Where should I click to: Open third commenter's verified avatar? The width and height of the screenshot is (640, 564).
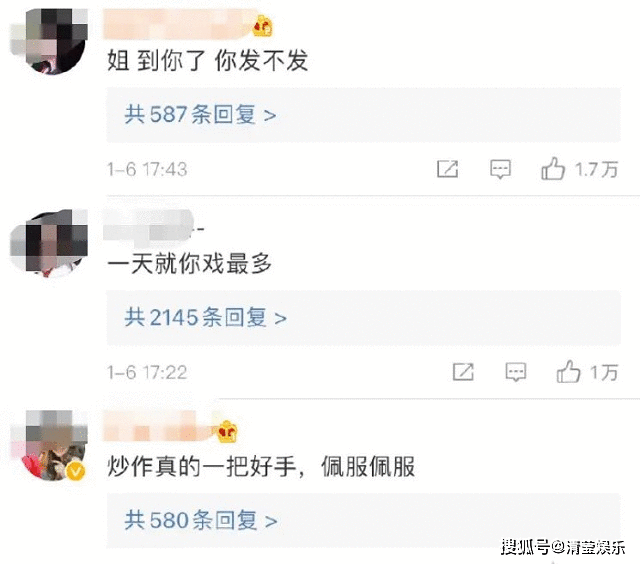pos(51,446)
